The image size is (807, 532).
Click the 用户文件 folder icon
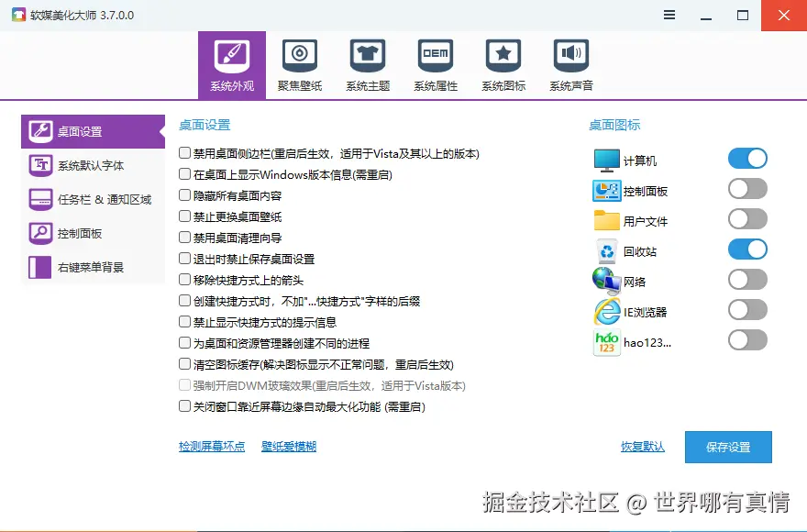[x=607, y=220]
